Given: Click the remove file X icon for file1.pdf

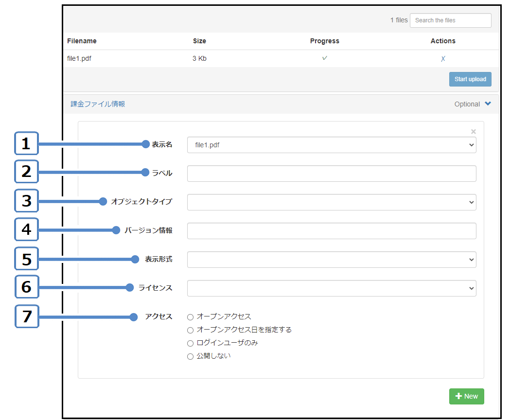Looking at the screenshot, I should (x=443, y=59).
